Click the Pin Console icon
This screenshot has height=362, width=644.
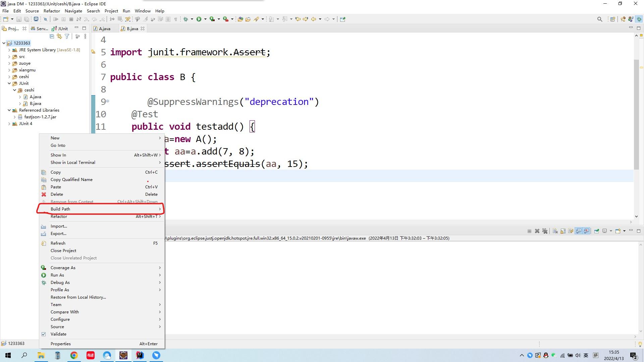pyautogui.click(x=596, y=231)
